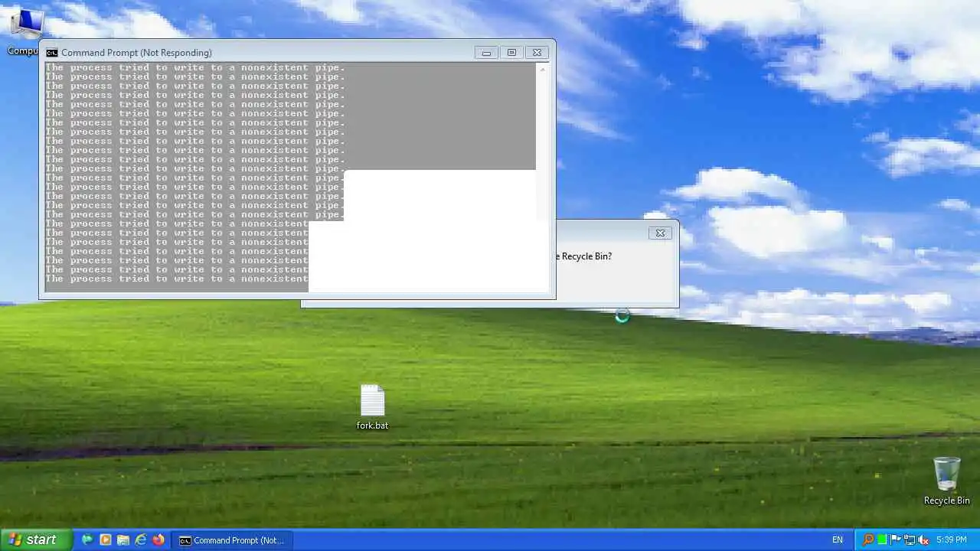Image resolution: width=980 pixels, height=551 pixels.
Task: Click the Command Prompt scrollbar up arrow
Action: [x=542, y=70]
